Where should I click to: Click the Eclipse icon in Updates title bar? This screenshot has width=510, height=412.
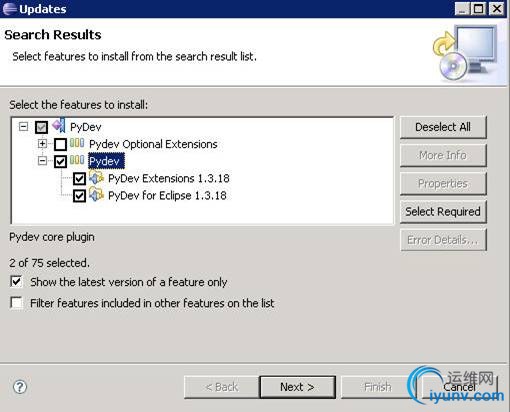[x=9, y=9]
